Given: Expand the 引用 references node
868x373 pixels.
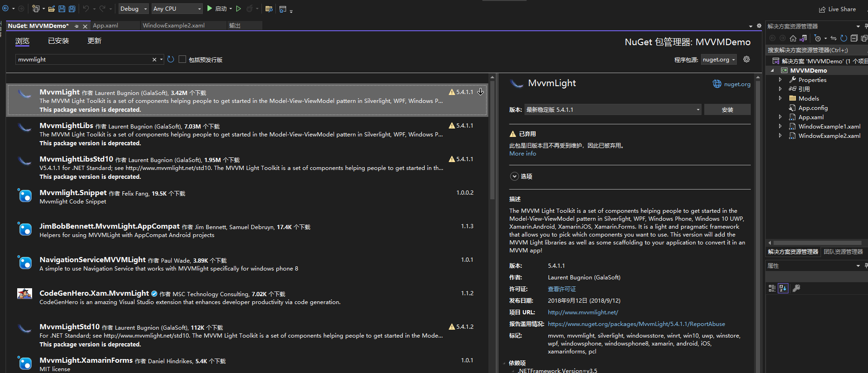Looking at the screenshot, I should pyautogui.click(x=781, y=89).
